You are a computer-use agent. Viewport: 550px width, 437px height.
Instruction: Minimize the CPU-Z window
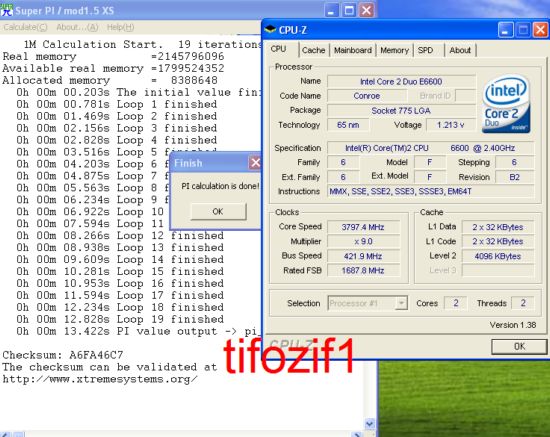pos(505,30)
